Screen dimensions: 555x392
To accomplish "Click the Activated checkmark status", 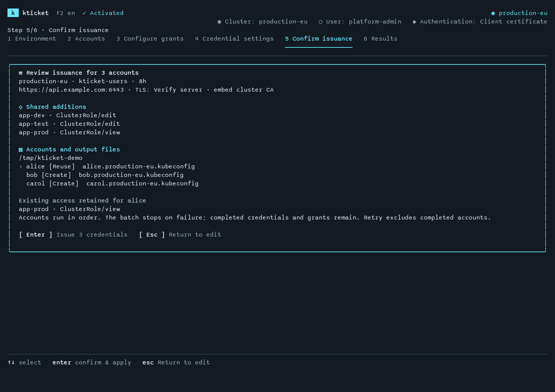I will (x=103, y=13).
